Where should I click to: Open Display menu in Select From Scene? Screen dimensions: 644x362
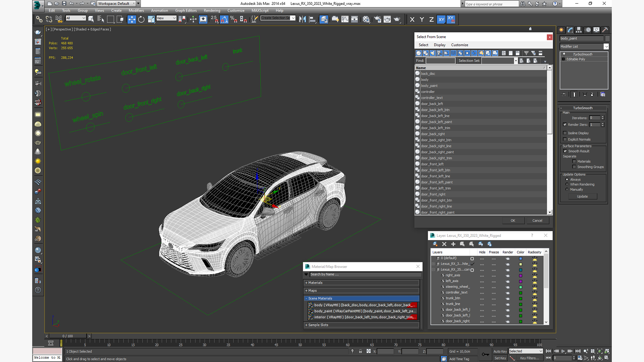[x=439, y=45]
